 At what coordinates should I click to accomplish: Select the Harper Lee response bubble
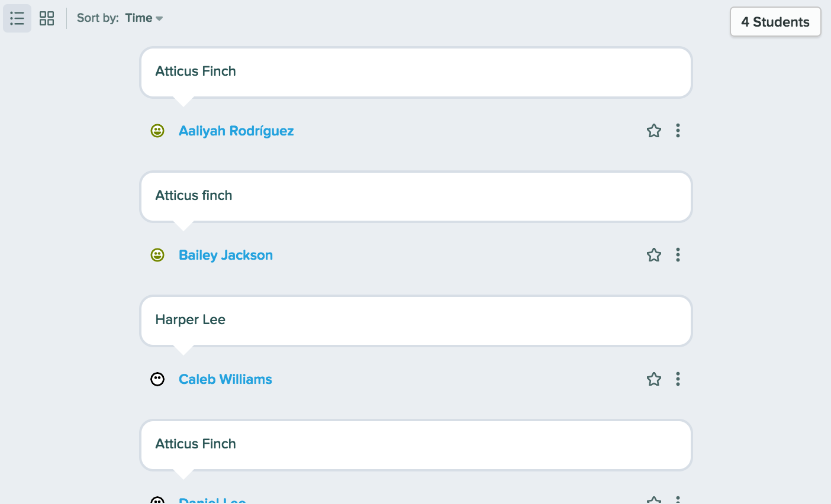pos(416,321)
